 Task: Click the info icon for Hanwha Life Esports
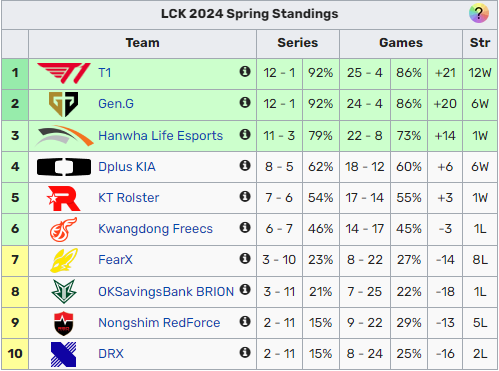tap(245, 134)
